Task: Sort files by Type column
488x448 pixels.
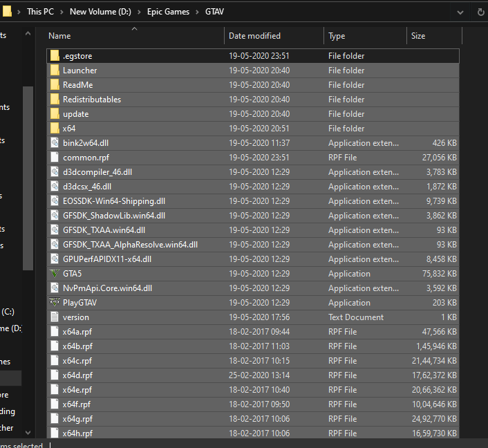Action: click(365, 36)
